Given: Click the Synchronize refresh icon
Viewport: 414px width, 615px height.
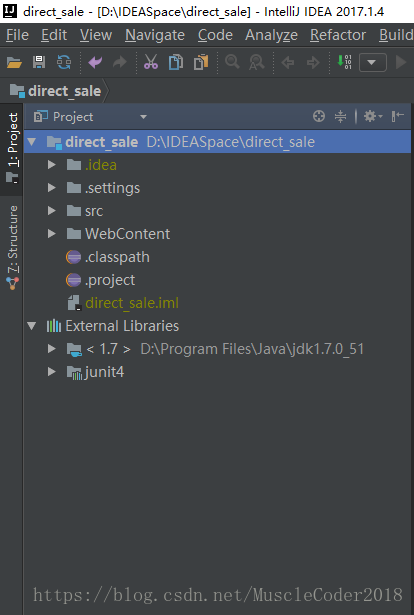Looking at the screenshot, I should (x=64, y=62).
